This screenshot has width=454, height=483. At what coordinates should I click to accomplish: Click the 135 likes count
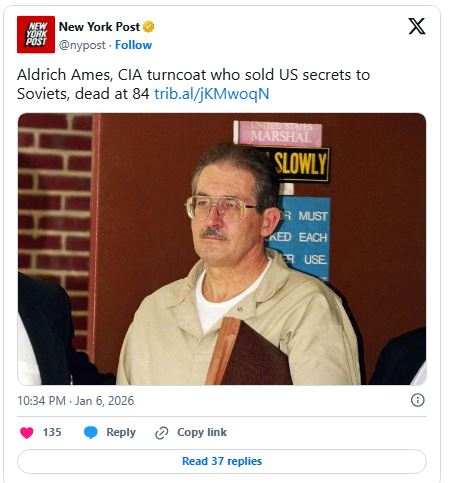click(x=52, y=432)
